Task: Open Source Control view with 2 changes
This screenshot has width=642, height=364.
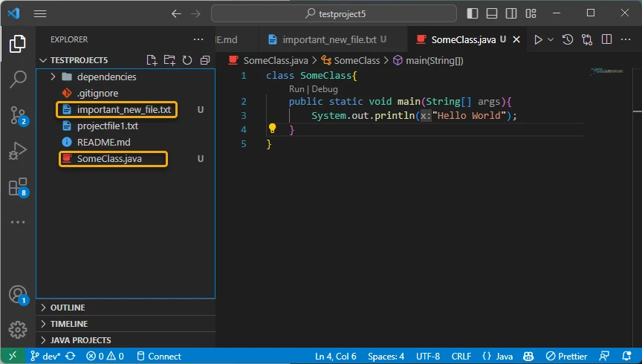Action: [18, 116]
